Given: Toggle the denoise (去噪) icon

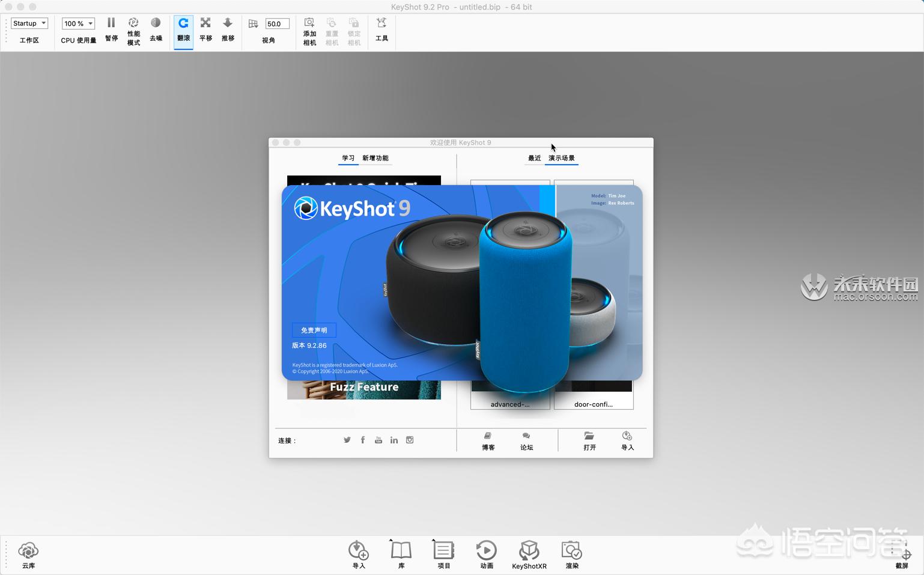Looking at the screenshot, I should coord(156,23).
